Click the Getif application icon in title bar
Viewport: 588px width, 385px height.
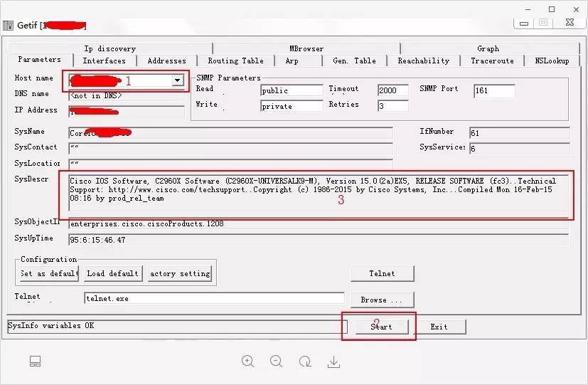tap(8, 26)
